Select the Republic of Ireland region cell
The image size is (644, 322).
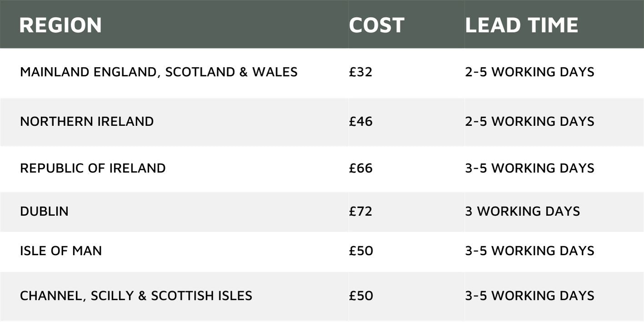pyautogui.click(x=93, y=168)
